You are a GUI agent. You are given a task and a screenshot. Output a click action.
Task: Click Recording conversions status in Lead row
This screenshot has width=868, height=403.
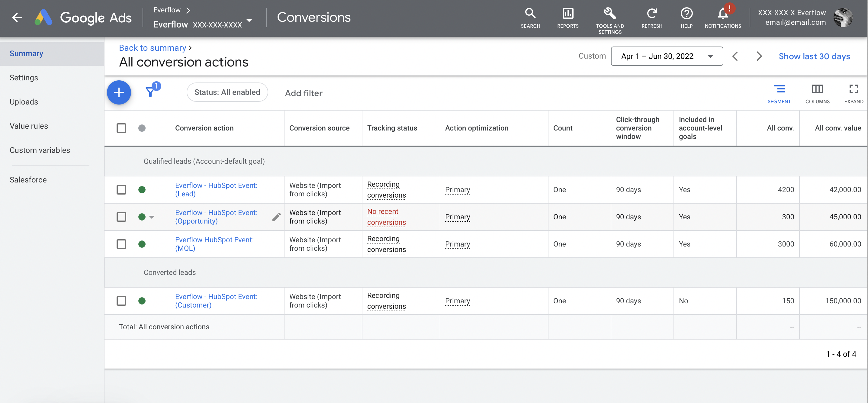pyautogui.click(x=387, y=190)
